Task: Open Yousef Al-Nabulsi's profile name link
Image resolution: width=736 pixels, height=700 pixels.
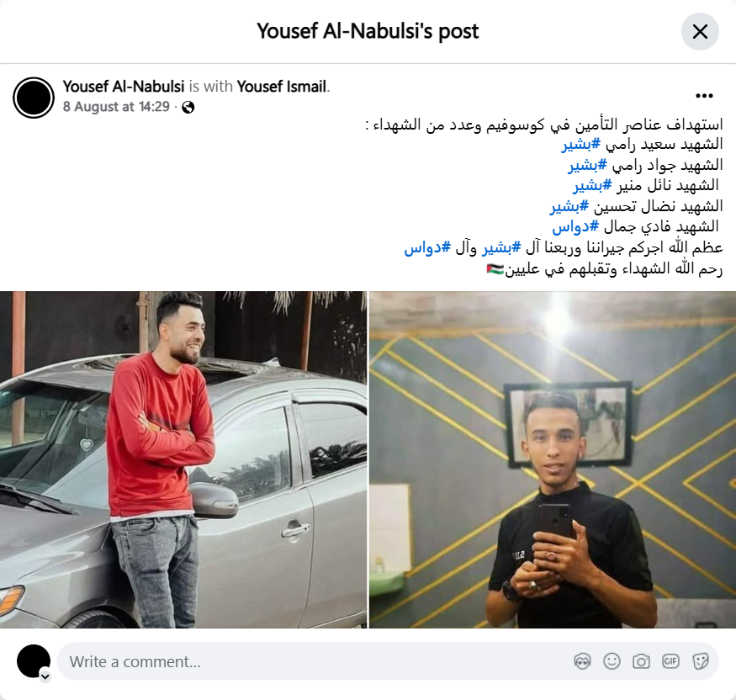Action: (x=124, y=87)
